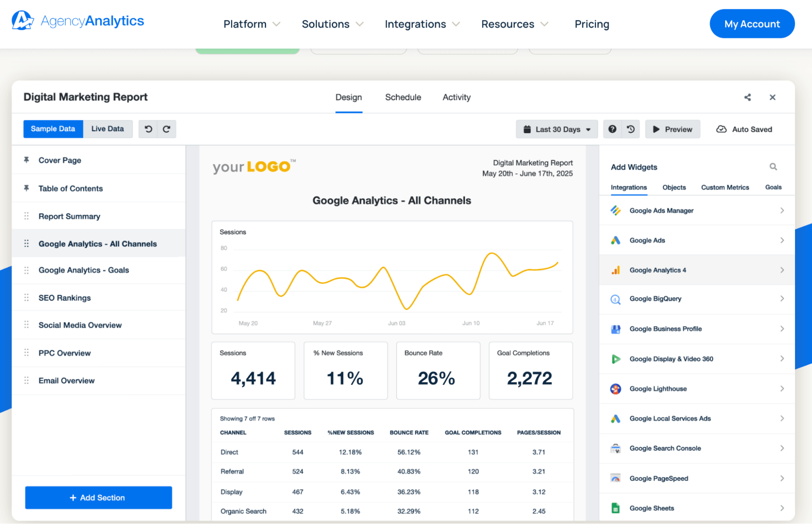
Task: Open the Last 30 Days date dropdown
Action: coord(556,129)
